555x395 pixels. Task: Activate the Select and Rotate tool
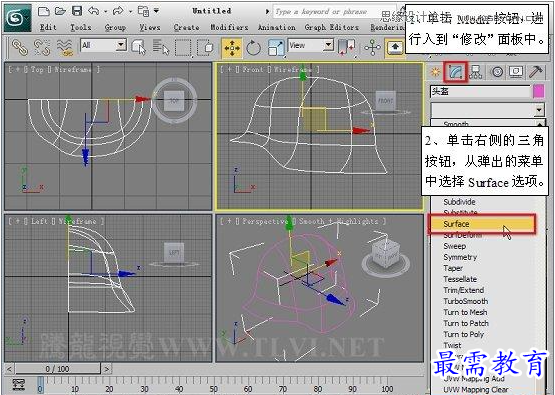253,47
